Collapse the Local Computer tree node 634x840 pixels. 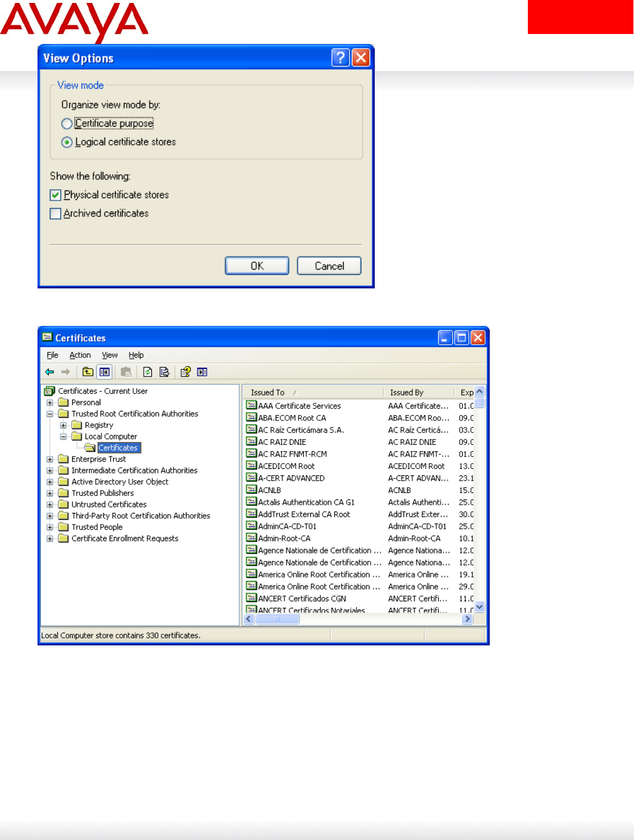coord(63,437)
